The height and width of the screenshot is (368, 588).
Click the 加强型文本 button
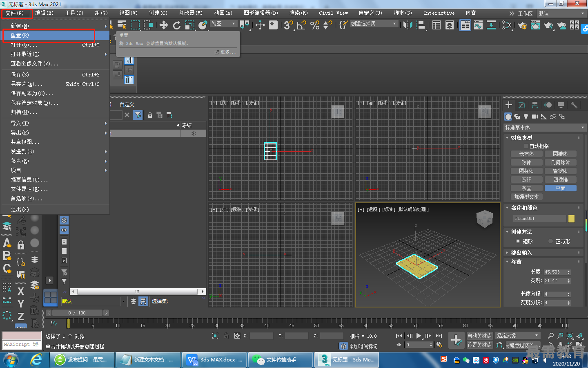[x=527, y=197]
